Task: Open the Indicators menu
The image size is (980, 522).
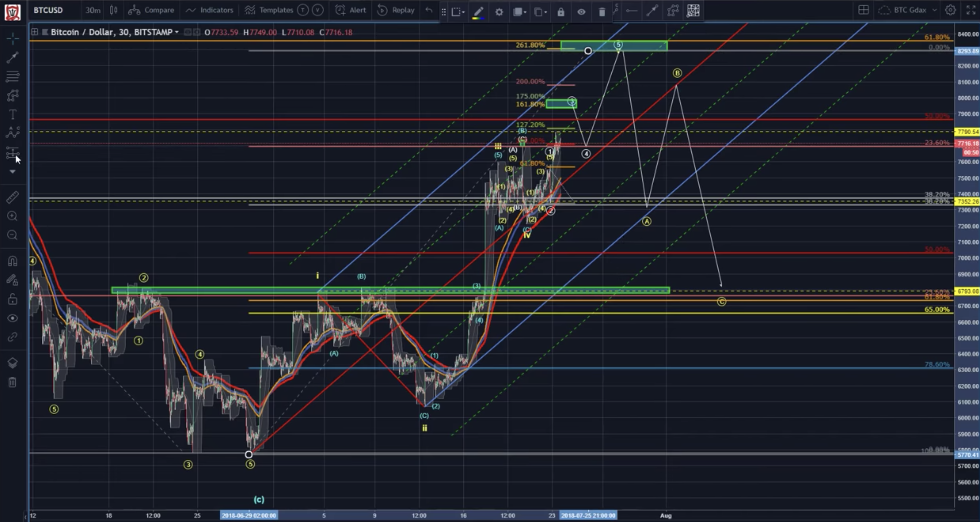Action: 209,10
